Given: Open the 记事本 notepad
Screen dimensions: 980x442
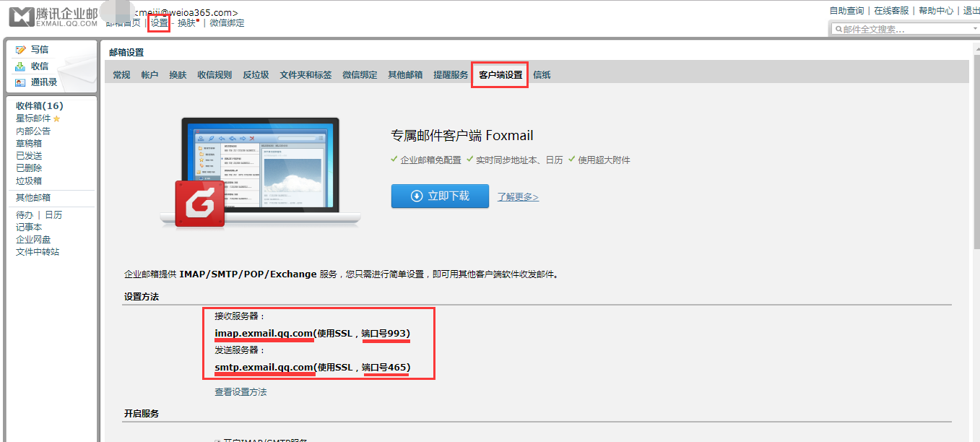Looking at the screenshot, I should tap(29, 227).
